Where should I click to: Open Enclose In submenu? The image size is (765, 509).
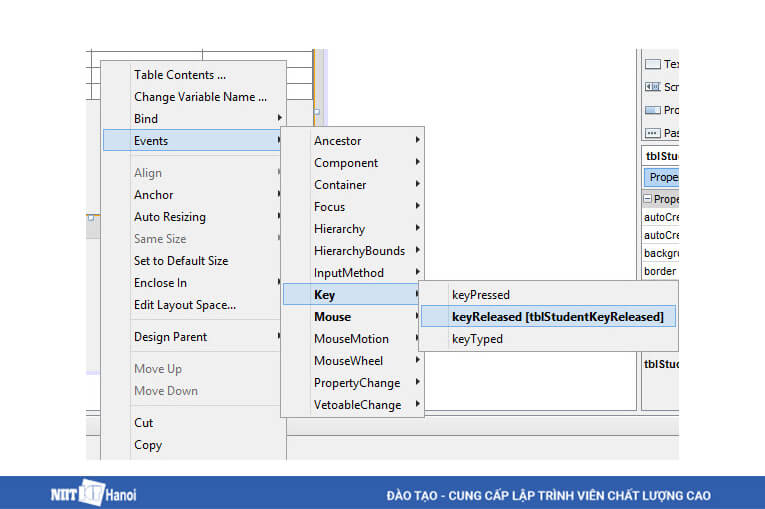point(193,283)
